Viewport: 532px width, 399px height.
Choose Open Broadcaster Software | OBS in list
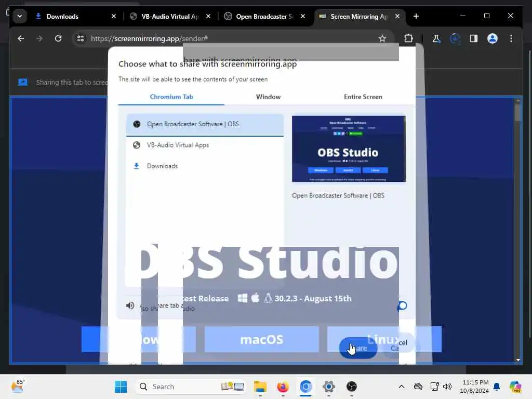click(x=205, y=124)
